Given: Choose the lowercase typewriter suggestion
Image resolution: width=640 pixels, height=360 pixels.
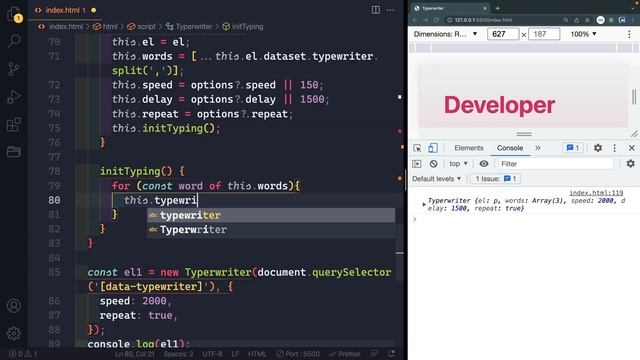Looking at the screenshot, I should pyautogui.click(x=271, y=215).
